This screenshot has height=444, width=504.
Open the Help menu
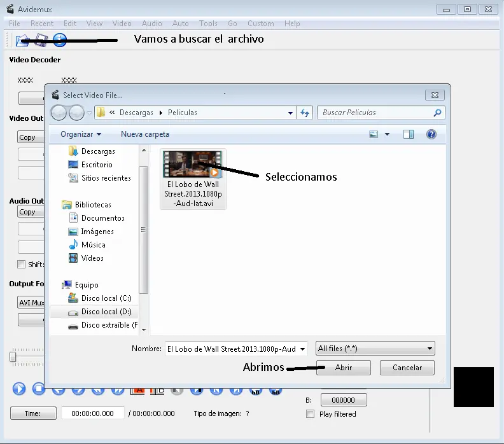coord(292,24)
